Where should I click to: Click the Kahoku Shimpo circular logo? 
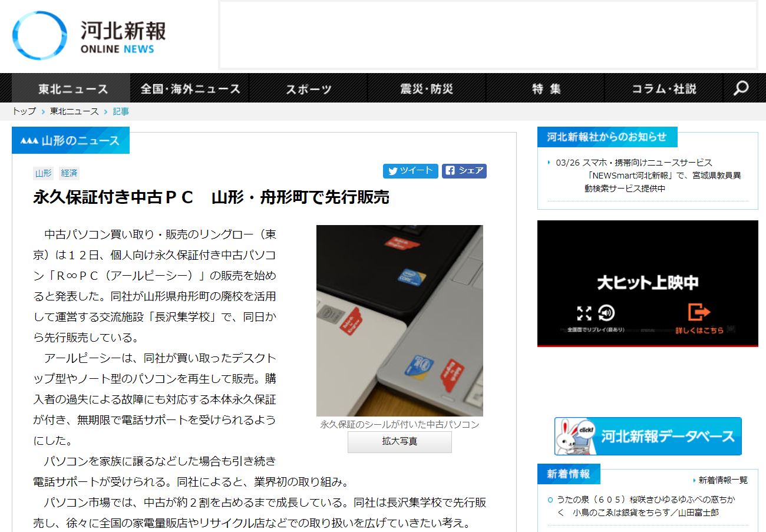(x=39, y=35)
